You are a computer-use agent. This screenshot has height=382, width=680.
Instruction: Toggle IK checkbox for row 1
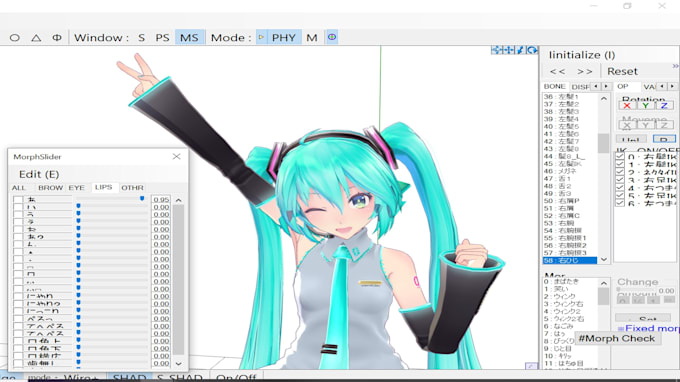(620, 164)
